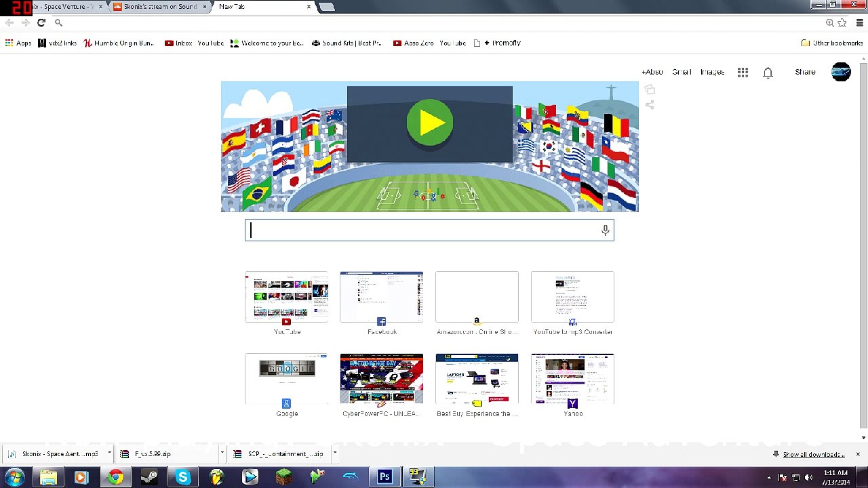The width and height of the screenshot is (868, 488).
Task: Close the Space Venture tab
Action: pyautogui.click(x=101, y=7)
